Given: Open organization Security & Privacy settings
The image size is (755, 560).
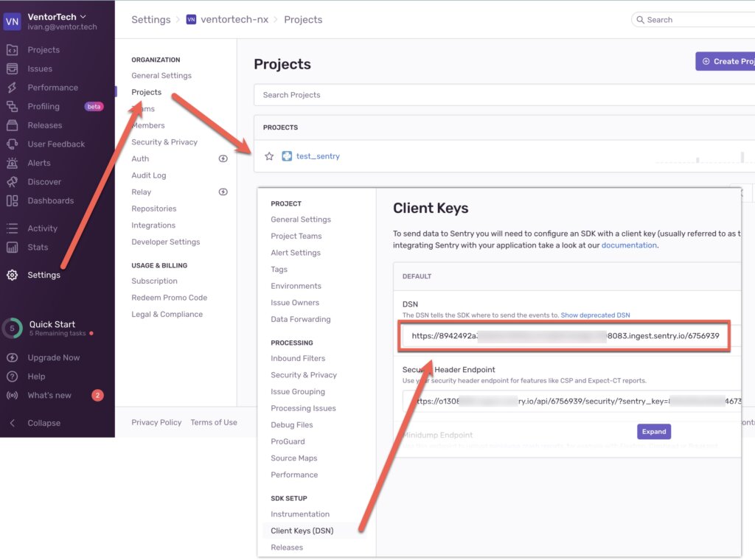Looking at the screenshot, I should pos(164,142).
